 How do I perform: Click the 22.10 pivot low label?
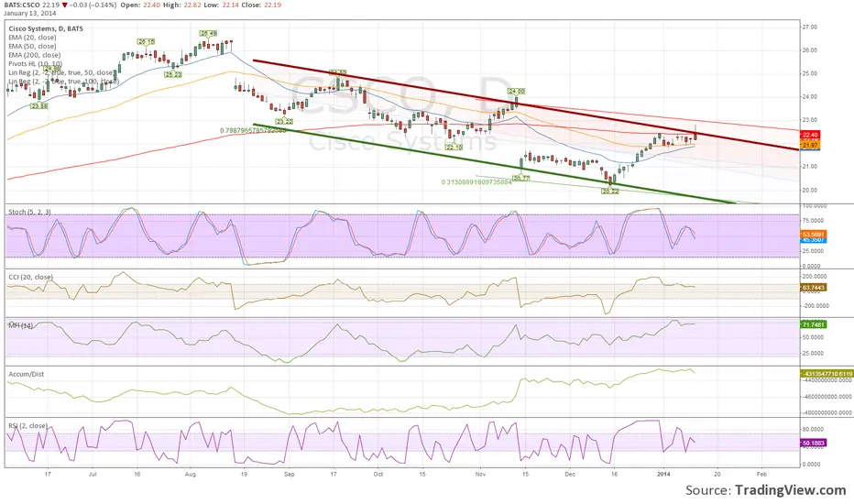point(454,147)
